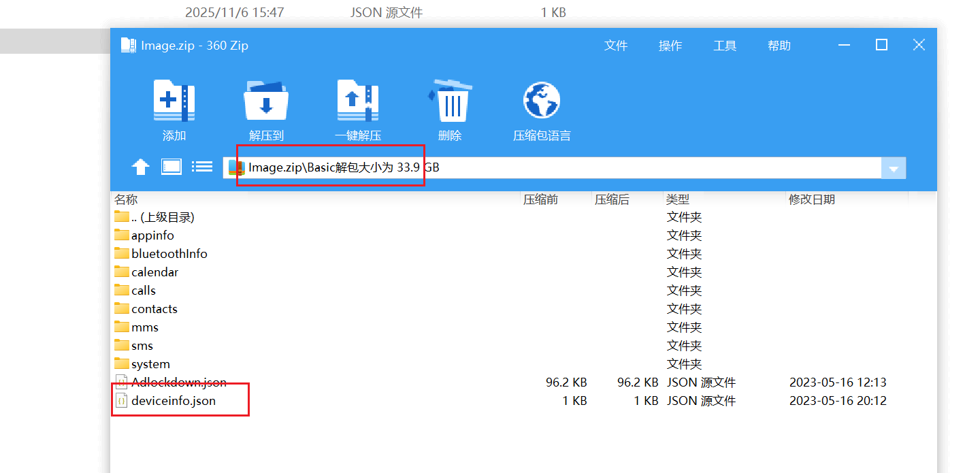The image size is (980, 473).
Task: Click the Delete (删除) trash icon
Action: [x=449, y=101]
